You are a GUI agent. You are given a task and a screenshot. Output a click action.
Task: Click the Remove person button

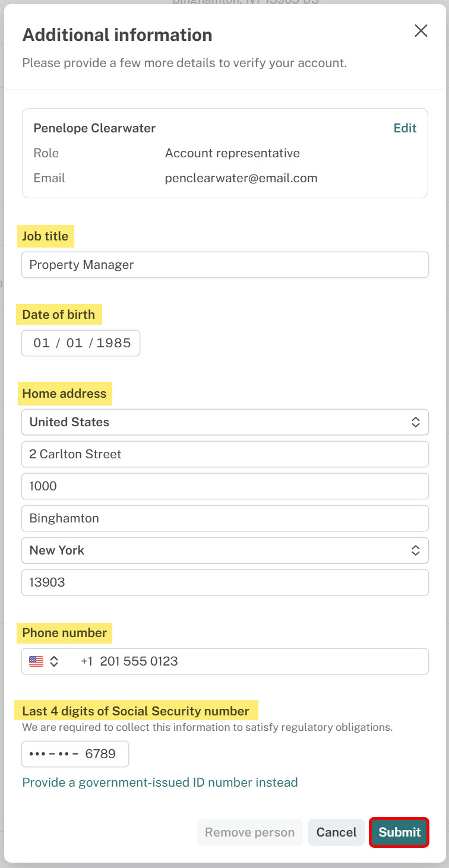click(x=249, y=832)
